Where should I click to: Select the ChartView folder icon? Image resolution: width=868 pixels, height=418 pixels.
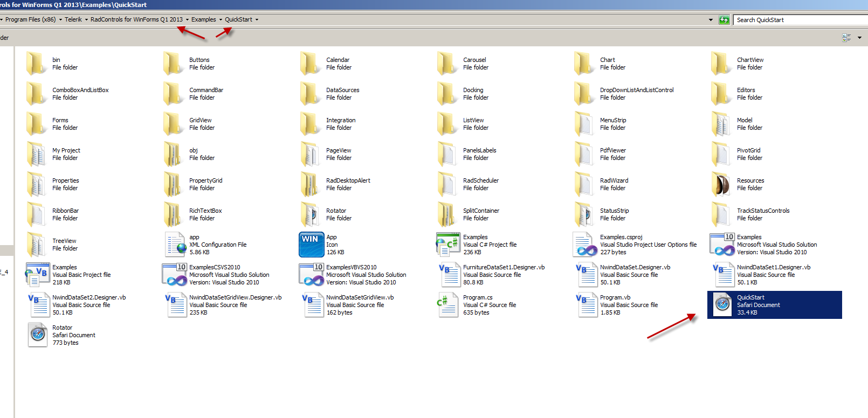pos(721,64)
